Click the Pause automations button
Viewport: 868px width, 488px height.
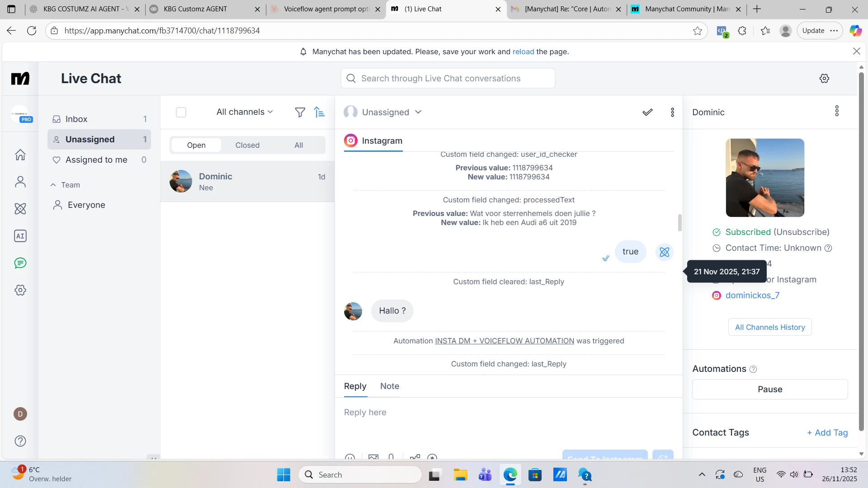tap(769, 389)
